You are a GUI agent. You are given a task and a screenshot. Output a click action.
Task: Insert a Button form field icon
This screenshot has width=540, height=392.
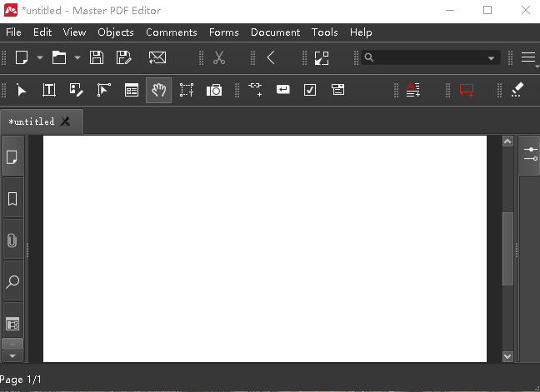[282, 90]
